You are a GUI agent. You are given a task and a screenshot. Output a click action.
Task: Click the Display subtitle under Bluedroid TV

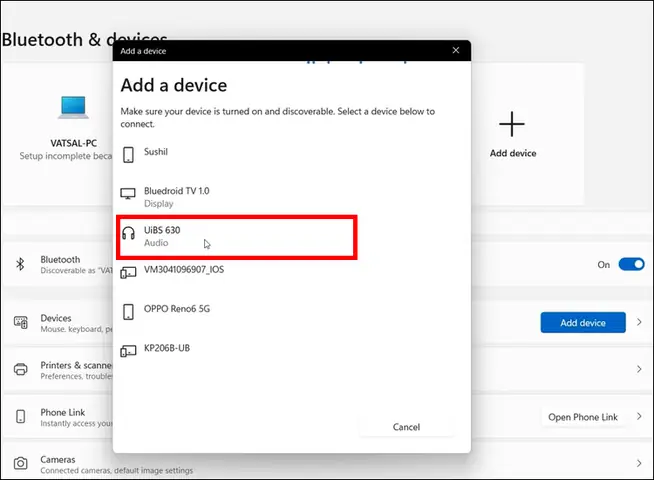coord(158,204)
